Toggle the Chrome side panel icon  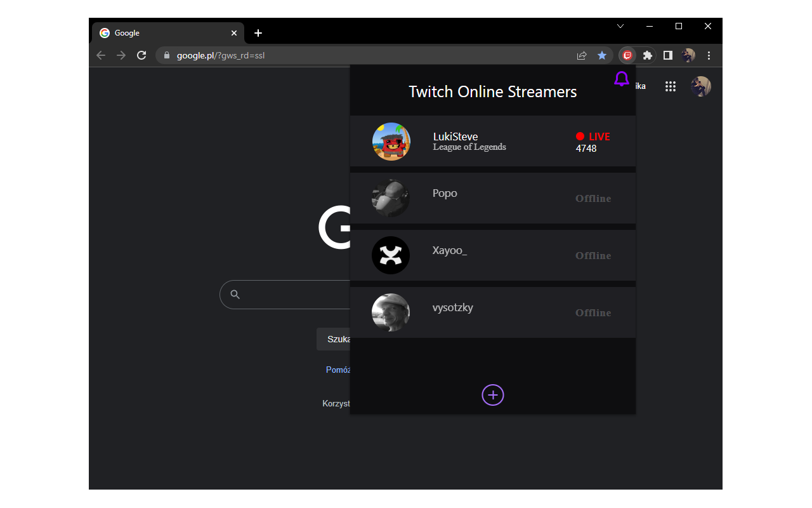click(667, 55)
